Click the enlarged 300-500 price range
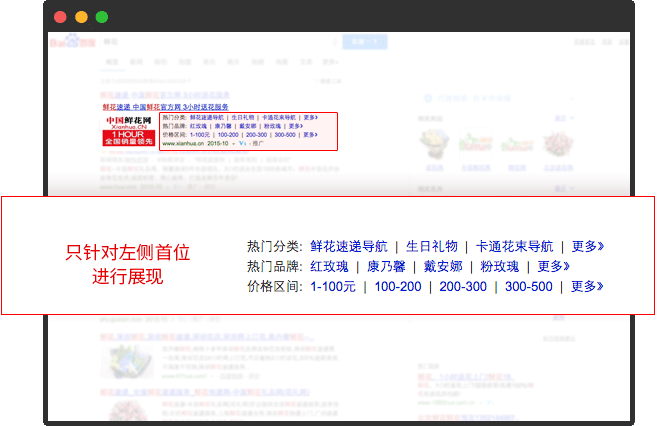Screen dimensions: 658x426 click(528, 286)
